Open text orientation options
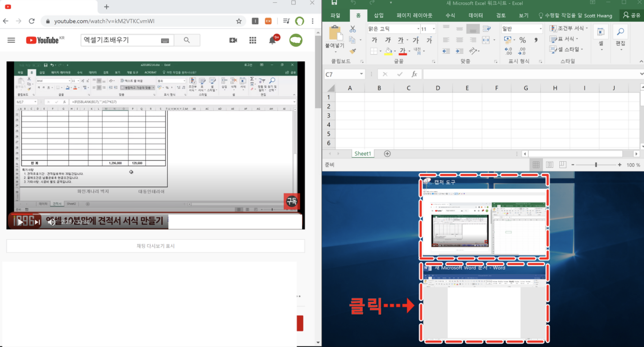Viewport: 644px width, 347px height. coord(473,51)
